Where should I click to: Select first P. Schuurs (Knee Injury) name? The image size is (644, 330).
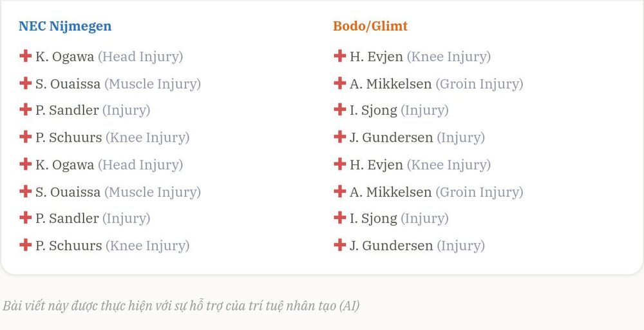tap(69, 137)
